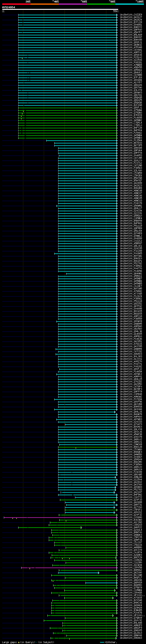Click hit label UniRef100_P08281
The width and height of the screenshot is (146, 644).
(x=131, y=63)
